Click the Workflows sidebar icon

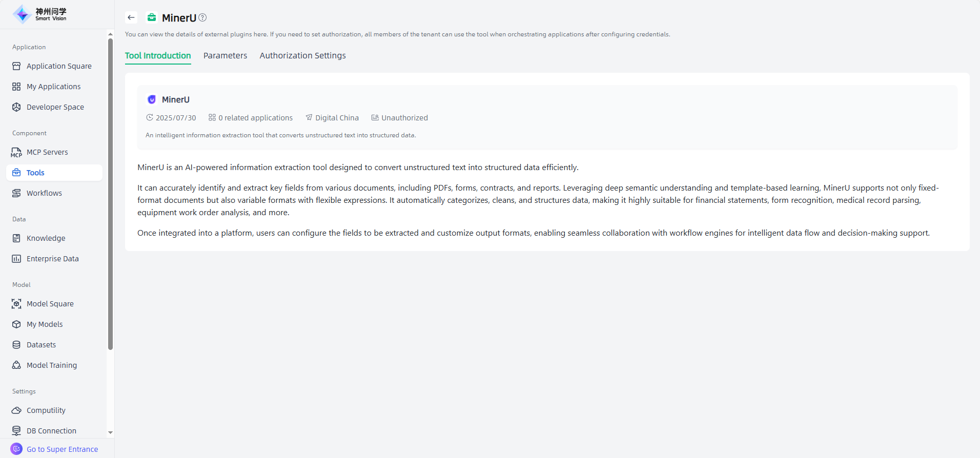[x=16, y=193]
